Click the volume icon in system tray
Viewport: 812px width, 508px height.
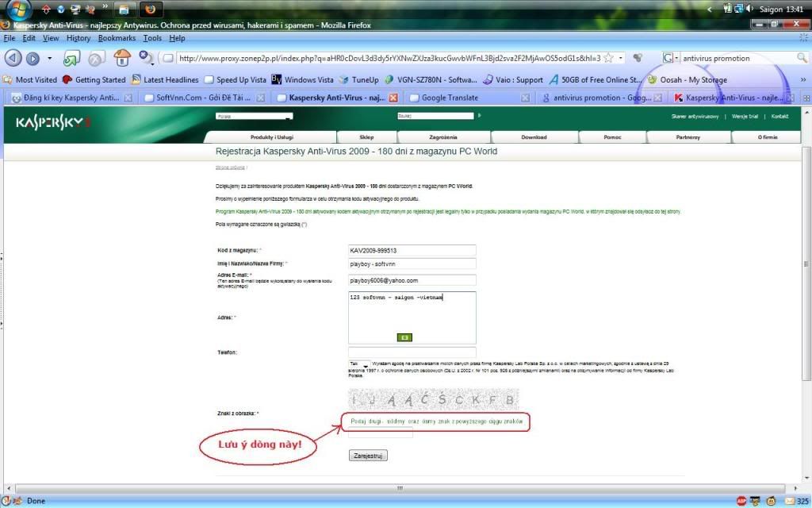click(750, 9)
